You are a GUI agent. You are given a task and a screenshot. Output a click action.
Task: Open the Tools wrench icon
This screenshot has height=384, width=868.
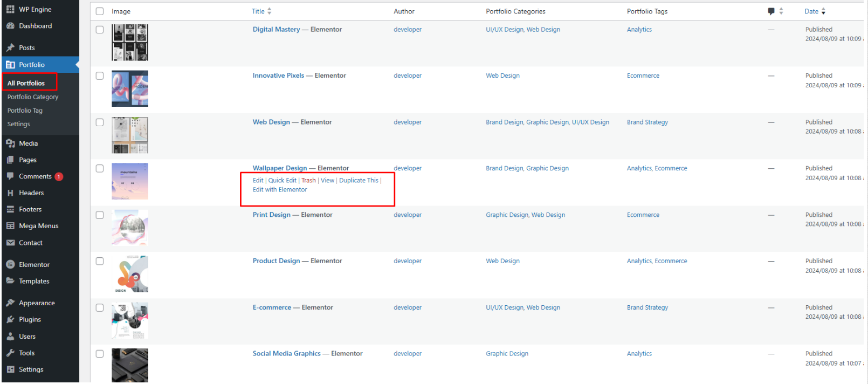tap(10, 353)
